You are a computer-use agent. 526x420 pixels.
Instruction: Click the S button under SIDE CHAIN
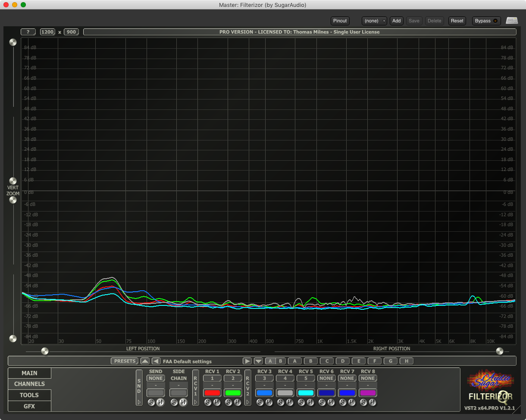(174, 402)
